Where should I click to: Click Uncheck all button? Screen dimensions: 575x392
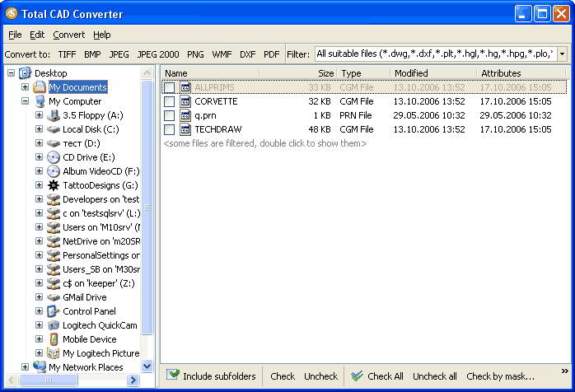click(435, 376)
